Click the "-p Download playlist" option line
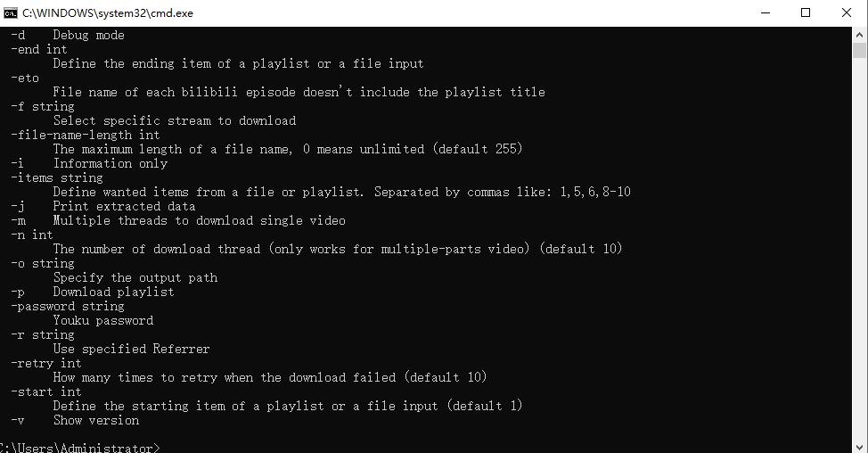 [x=93, y=292]
